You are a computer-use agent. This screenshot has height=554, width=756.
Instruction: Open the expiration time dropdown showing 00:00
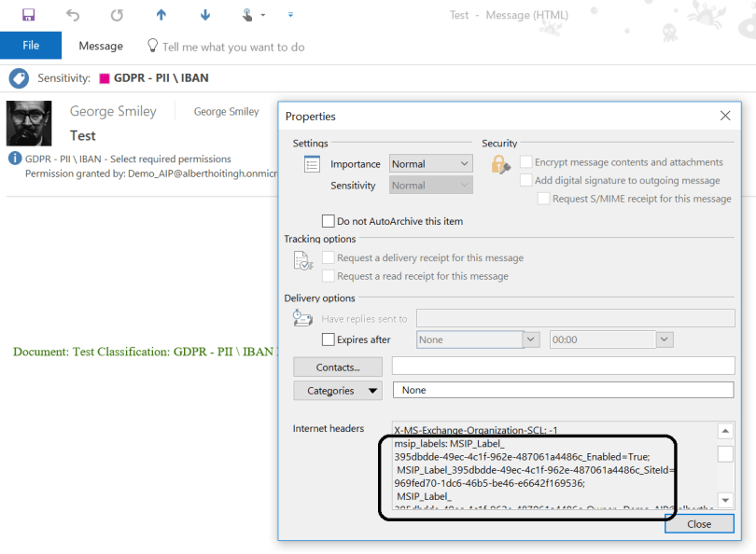(664, 339)
